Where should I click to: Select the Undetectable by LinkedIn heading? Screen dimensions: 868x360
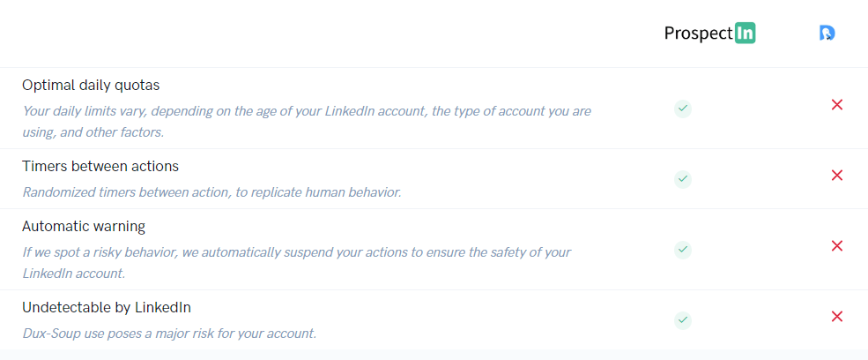click(x=107, y=307)
